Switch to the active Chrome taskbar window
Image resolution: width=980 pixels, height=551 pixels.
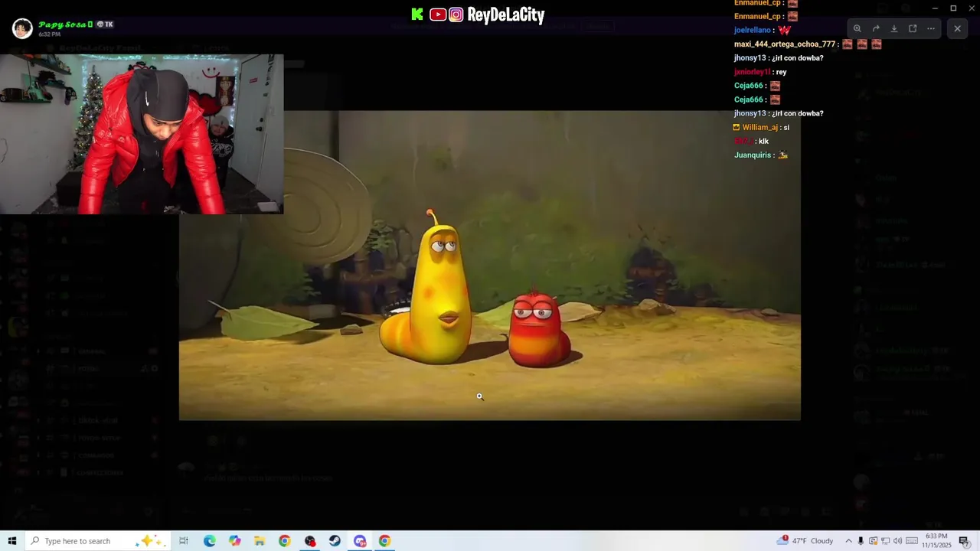(384, 541)
